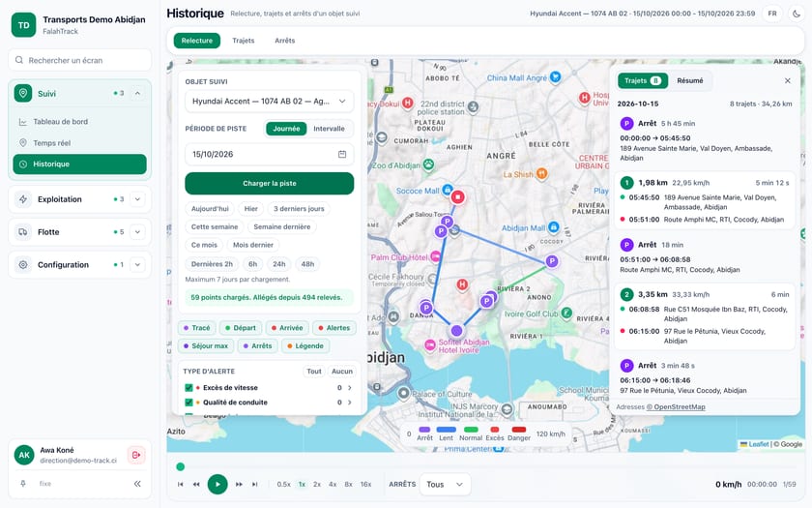The width and height of the screenshot is (812, 508).
Task: Click Charger la piste button
Action: pyautogui.click(x=270, y=184)
